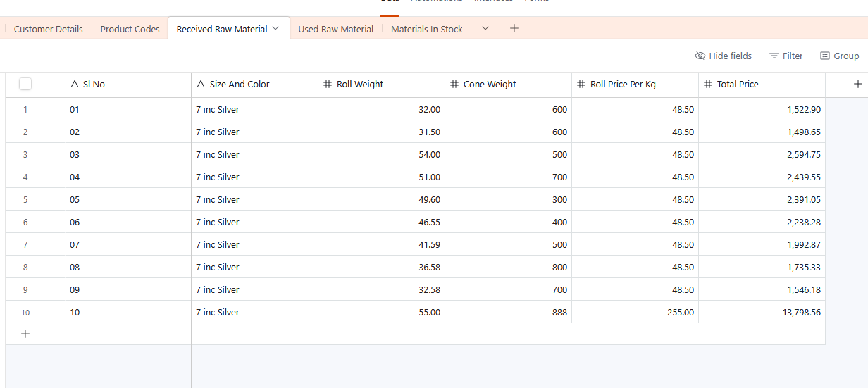Add a new table with the plus icon
The height and width of the screenshot is (388, 868).
(514, 28)
